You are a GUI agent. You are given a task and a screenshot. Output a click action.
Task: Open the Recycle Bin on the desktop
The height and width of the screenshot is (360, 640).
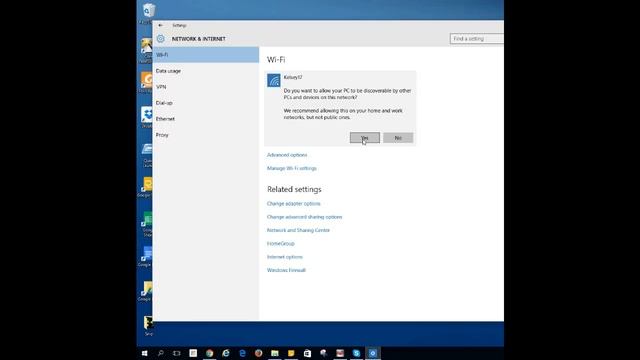point(148,11)
